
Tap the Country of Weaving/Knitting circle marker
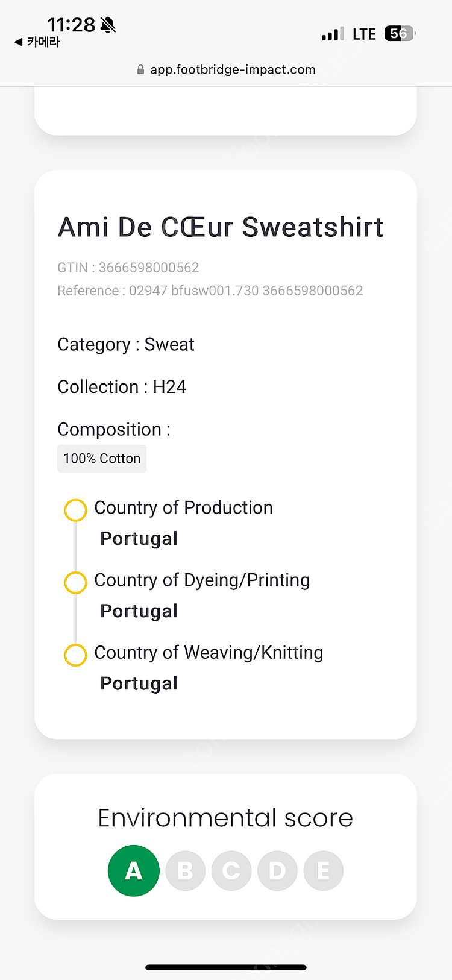pos(75,655)
